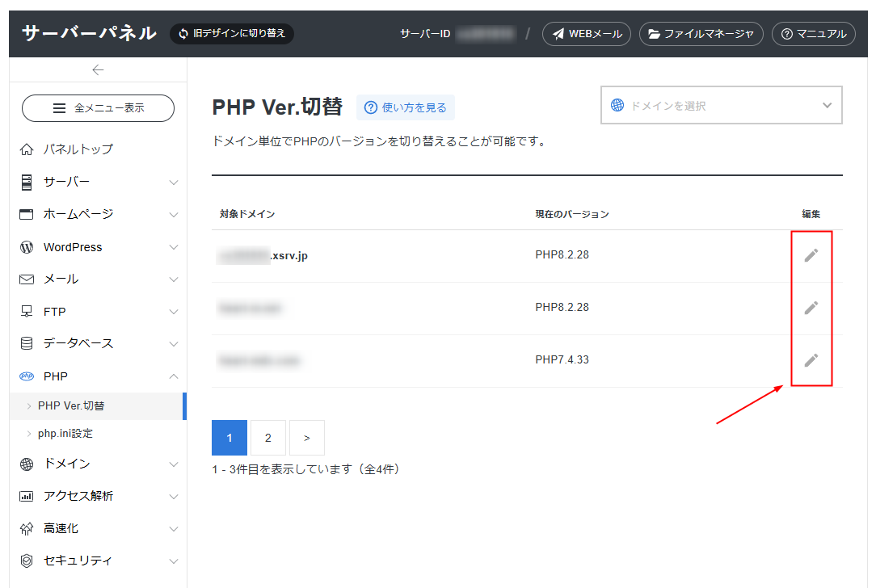Expand the 高速化 menu chevron
Image resolution: width=876 pixels, height=588 pixels.
click(x=174, y=529)
